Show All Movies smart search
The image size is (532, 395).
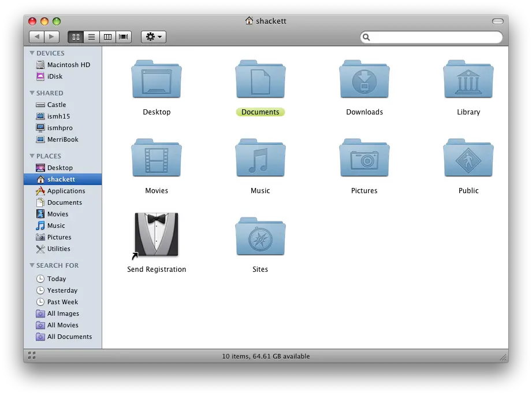click(63, 324)
